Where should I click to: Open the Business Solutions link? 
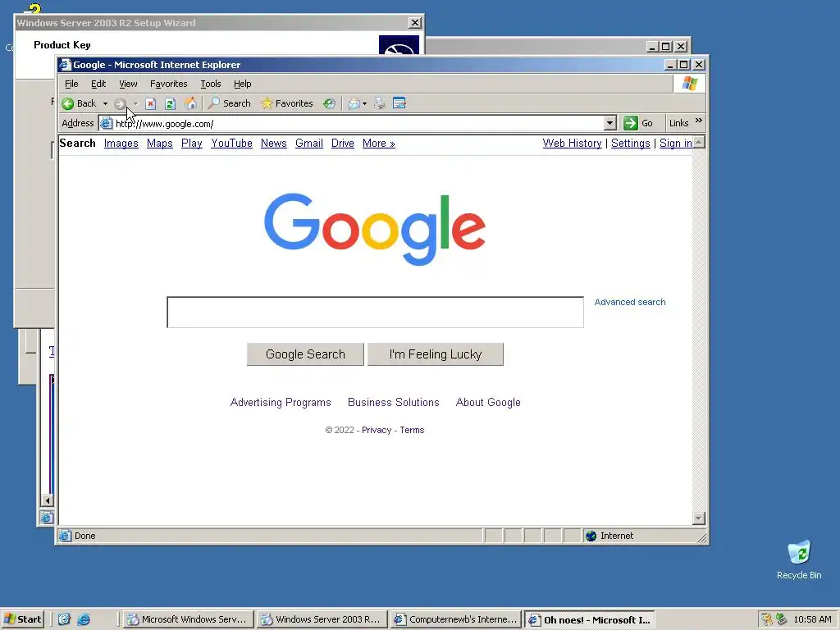coord(394,402)
